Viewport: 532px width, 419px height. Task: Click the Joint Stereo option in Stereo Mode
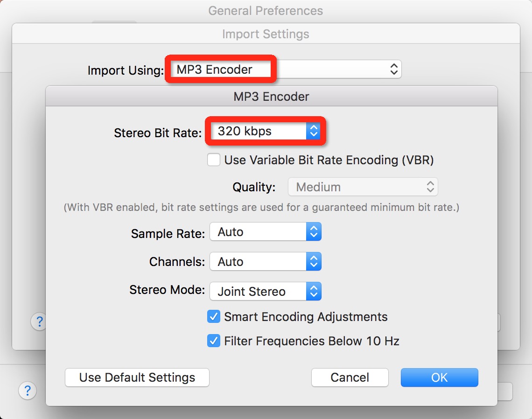coord(252,291)
